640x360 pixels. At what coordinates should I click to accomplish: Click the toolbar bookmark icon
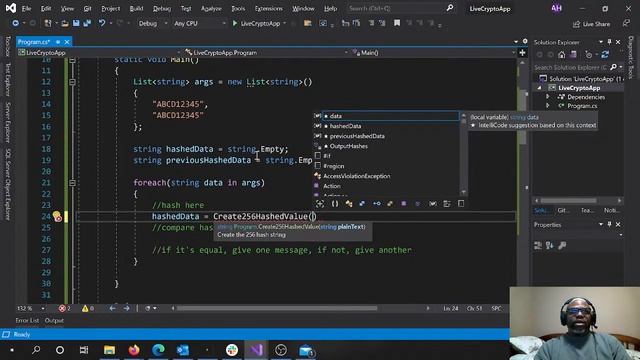click(397, 23)
